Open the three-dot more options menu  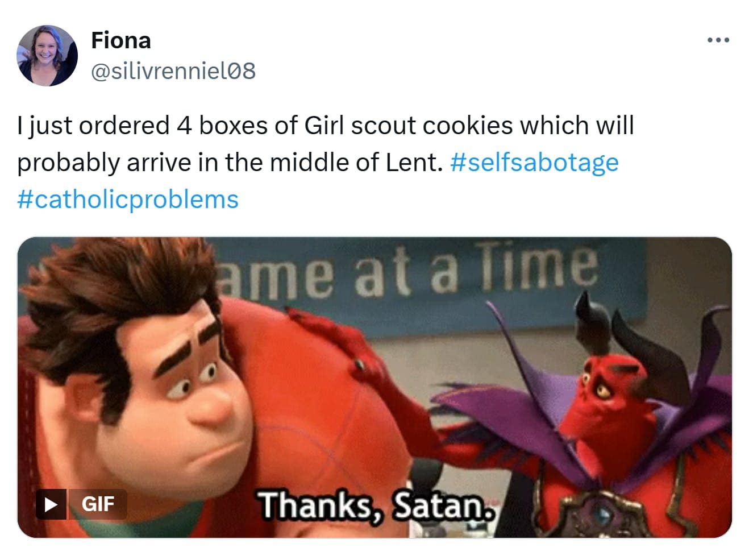point(718,40)
